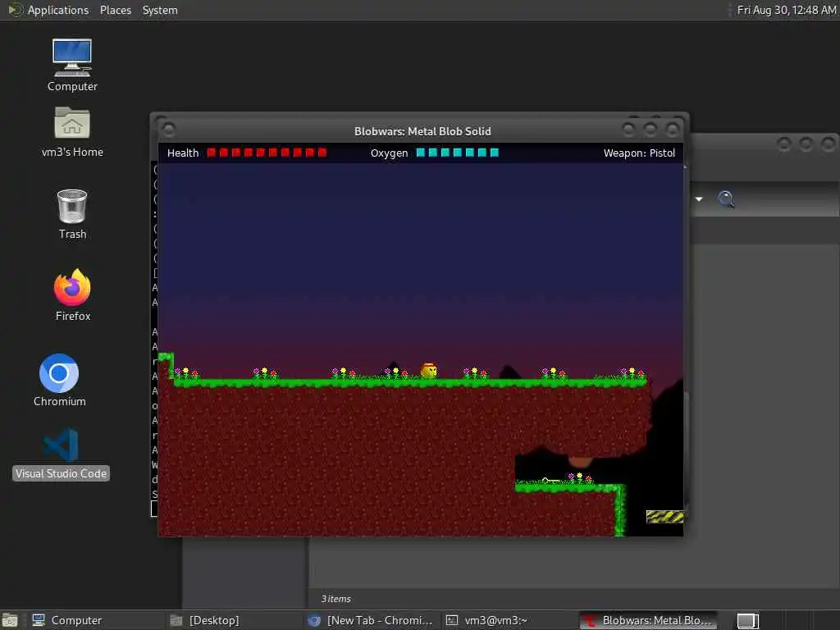
Task: Switch to New Tab - Chromium taskbar entry
Action: pyautogui.click(x=371, y=620)
